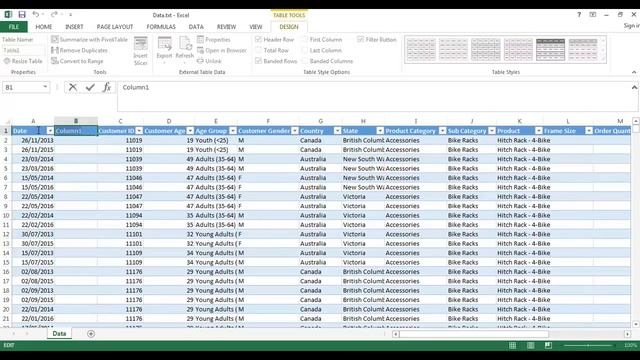Click the Redo arrow icon
This screenshot has height=360, width=640.
(53, 15)
